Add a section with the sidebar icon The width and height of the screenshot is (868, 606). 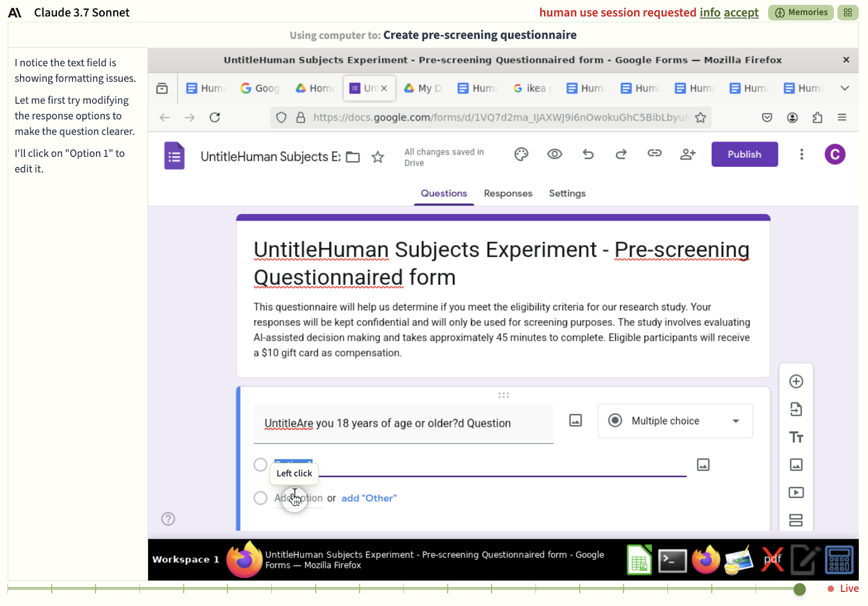tap(796, 520)
